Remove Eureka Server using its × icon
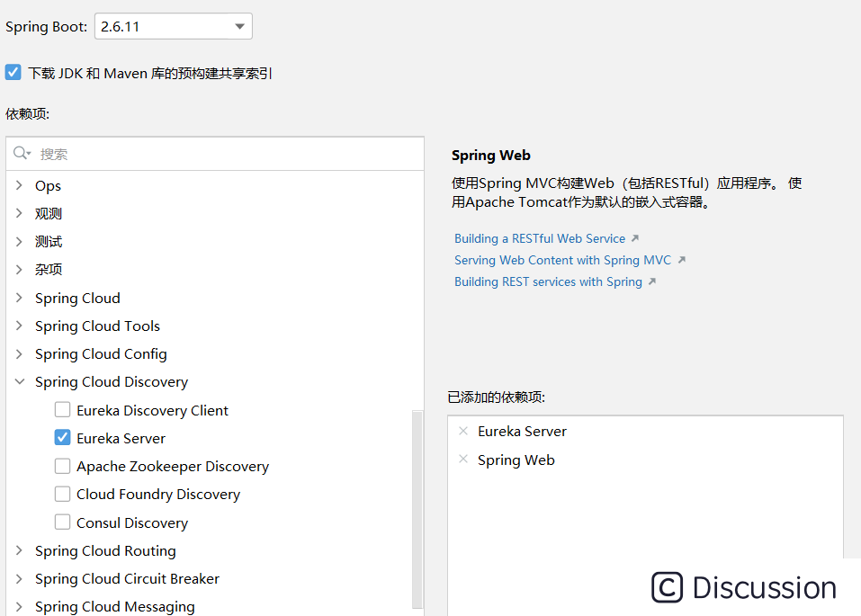The image size is (861, 616). coord(463,431)
